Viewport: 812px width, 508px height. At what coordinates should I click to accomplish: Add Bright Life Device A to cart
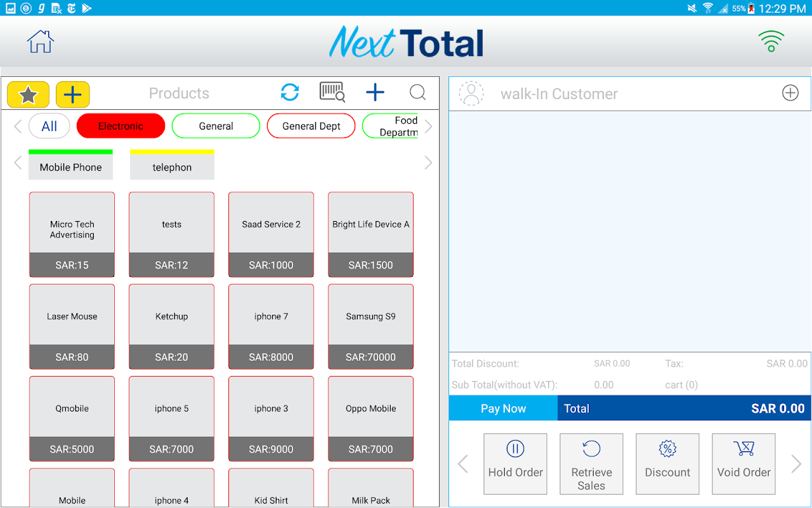point(370,234)
